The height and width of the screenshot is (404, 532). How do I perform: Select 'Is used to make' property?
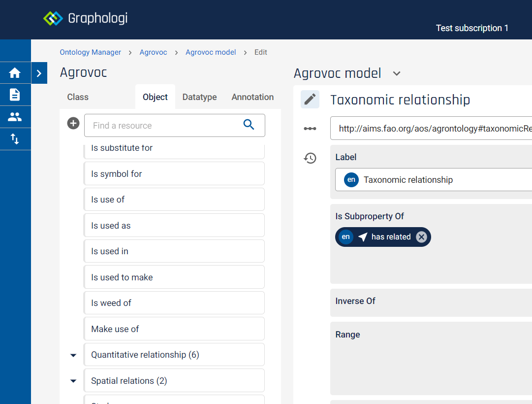[x=174, y=277]
